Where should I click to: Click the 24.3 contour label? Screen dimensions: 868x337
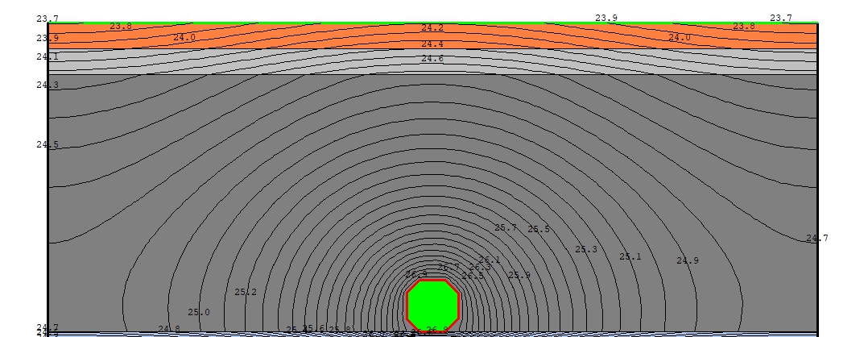pyautogui.click(x=48, y=85)
